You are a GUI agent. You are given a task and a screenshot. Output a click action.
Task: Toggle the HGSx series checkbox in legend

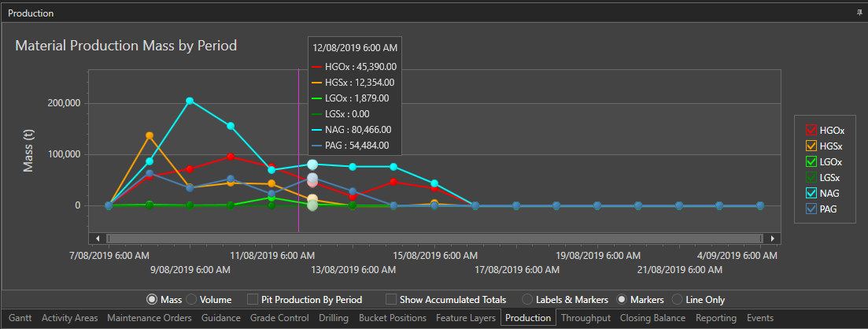click(811, 146)
